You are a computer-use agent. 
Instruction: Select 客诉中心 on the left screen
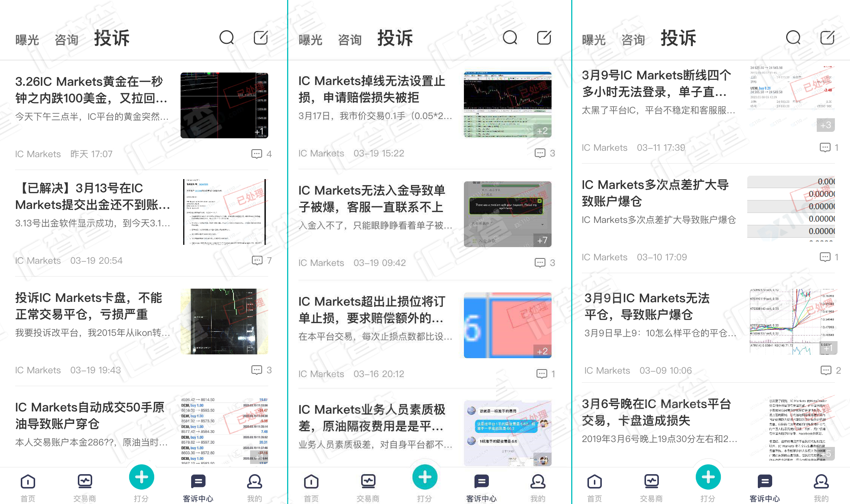pyautogui.click(x=198, y=488)
